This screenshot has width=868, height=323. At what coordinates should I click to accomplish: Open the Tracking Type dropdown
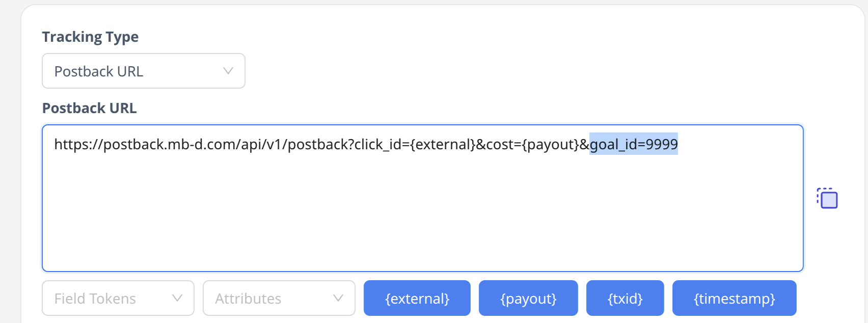coord(143,71)
